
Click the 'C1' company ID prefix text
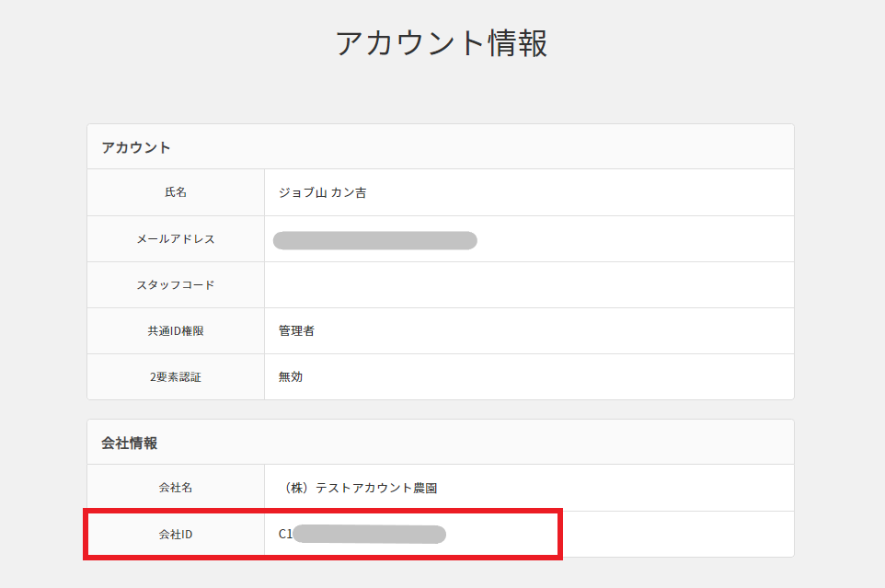(285, 535)
